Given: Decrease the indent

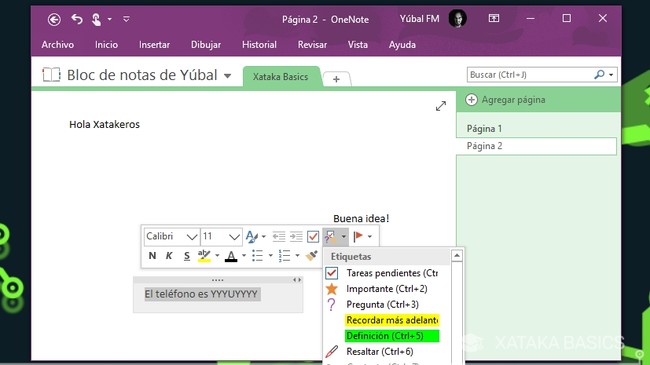Looking at the screenshot, I should 279,236.
